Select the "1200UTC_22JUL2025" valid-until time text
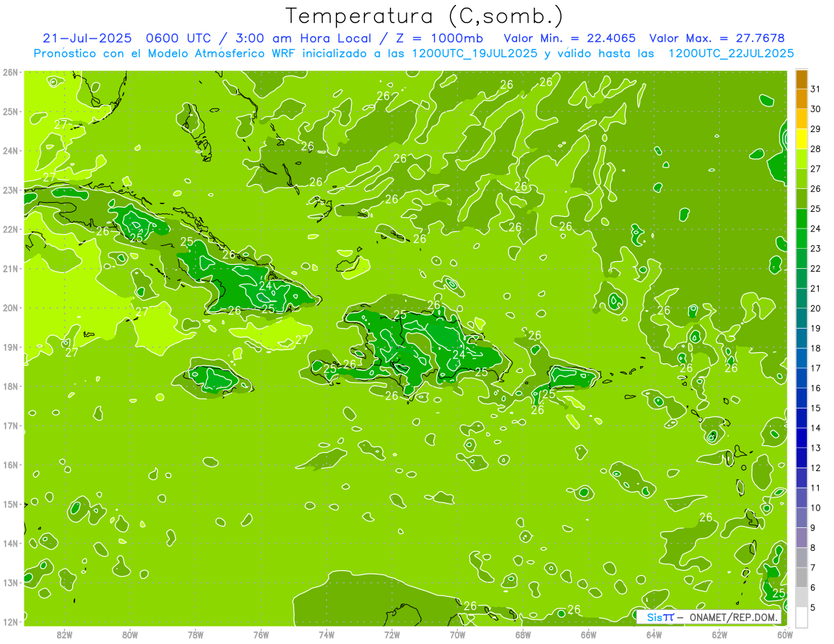Screen dimensions: 834x644 coord(730,53)
